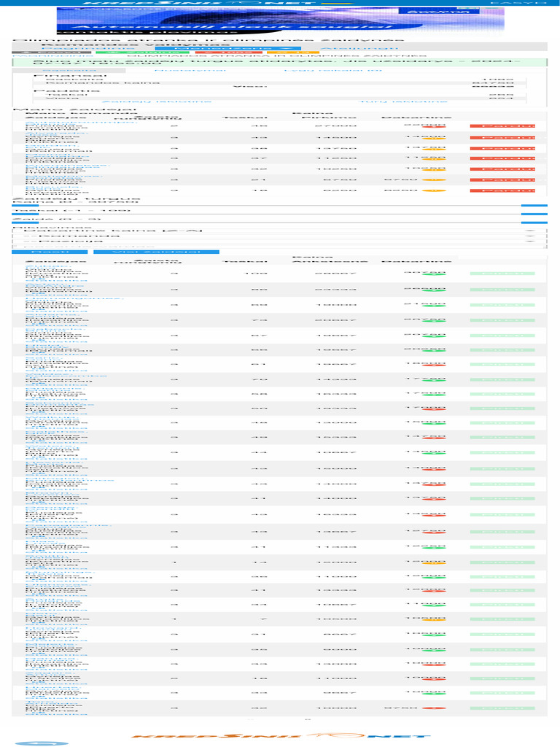560x747 pixels.
Task: Open the advertisement banner at the top
Action: 280,21
